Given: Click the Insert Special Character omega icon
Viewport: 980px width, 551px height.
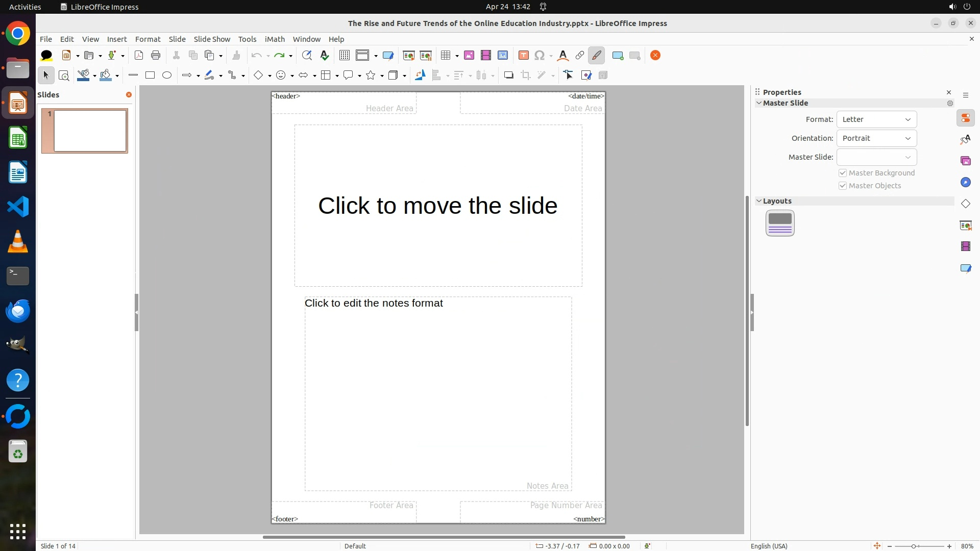Looking at the screenshot, I should [540, 56].
